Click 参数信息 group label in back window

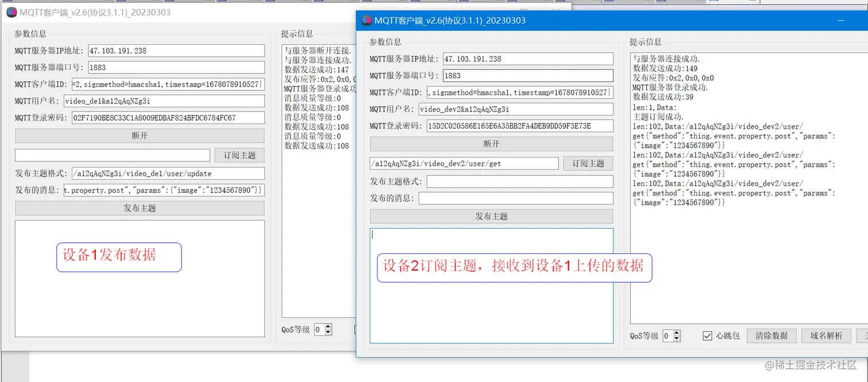point(30,34)
